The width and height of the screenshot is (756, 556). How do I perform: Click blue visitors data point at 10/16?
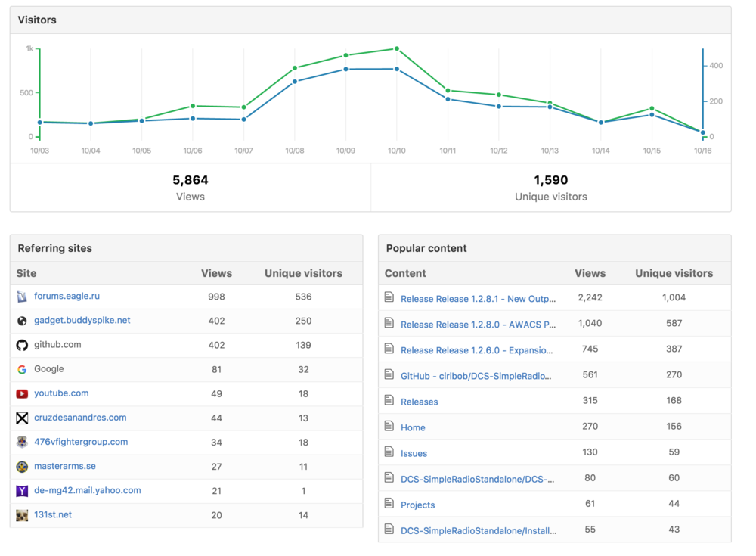point(702,132)
